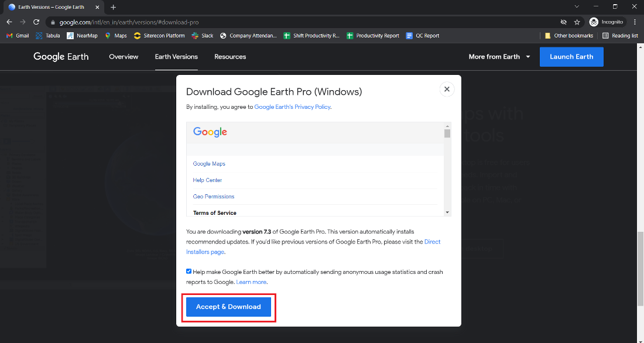The image size is (644, 343).
Task: Open Chrome's three-dot menu
Action: (635, 22)
